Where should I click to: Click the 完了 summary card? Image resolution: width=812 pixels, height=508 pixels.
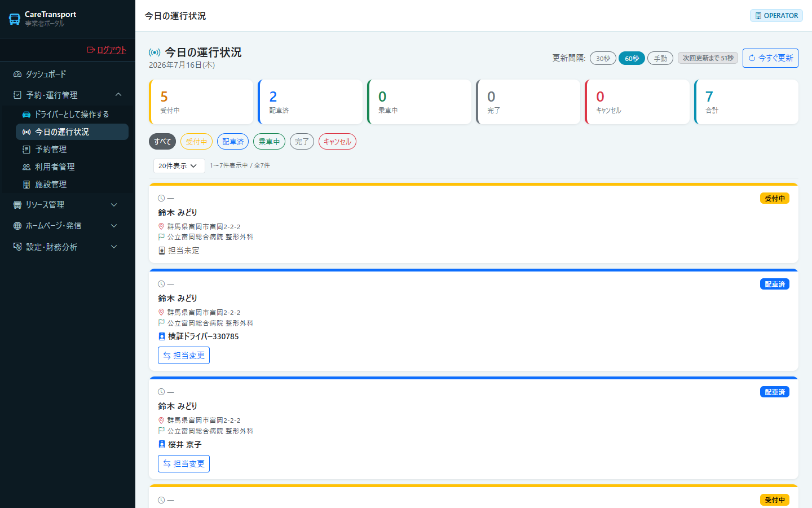(x=528, y=102)
